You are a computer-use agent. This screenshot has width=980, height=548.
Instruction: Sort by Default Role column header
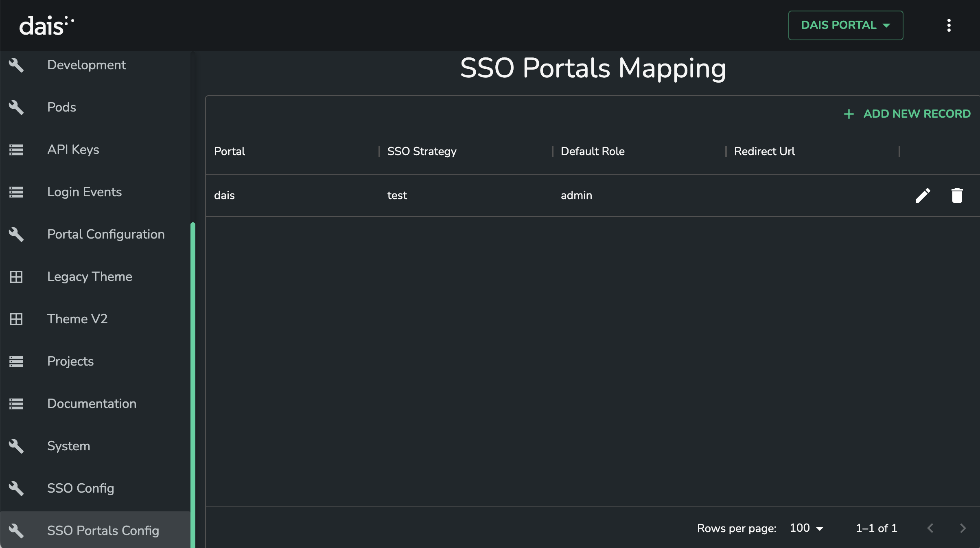tap(593, 151)
